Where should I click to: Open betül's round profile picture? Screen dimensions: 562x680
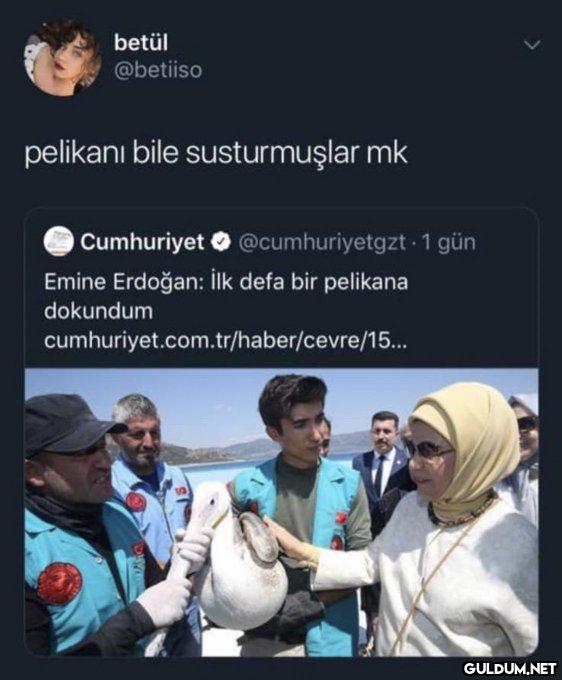coord(62,57)
